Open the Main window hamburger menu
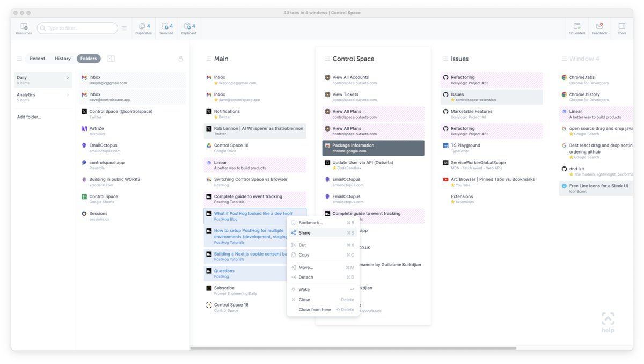644x364 pixels. [x=208, y=59]
